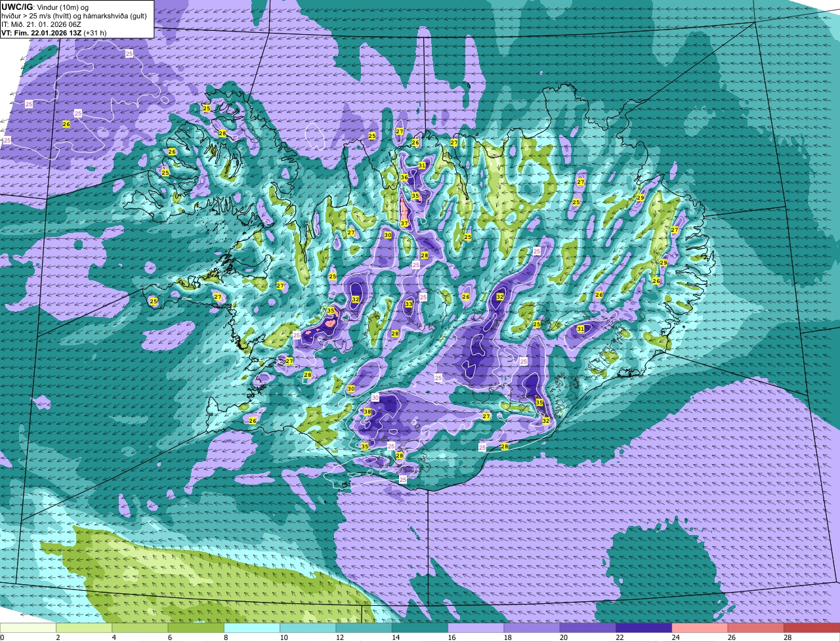Click the valid time "VT: Fim. 22.01.2026 13Z"
The height and width of the screenshot is (642, 840).
tap(41, 33)
